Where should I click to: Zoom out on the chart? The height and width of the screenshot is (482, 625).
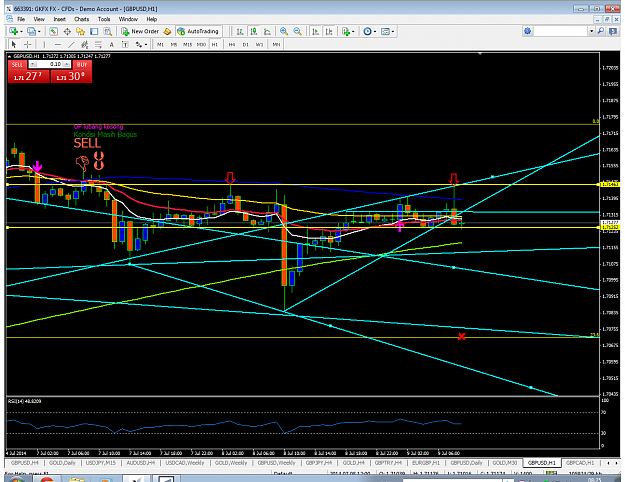[x=297, y=31]
